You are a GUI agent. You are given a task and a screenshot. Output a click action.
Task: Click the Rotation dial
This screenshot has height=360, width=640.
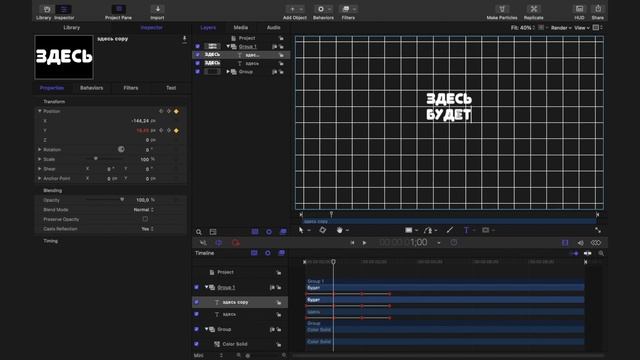point(121,149)
